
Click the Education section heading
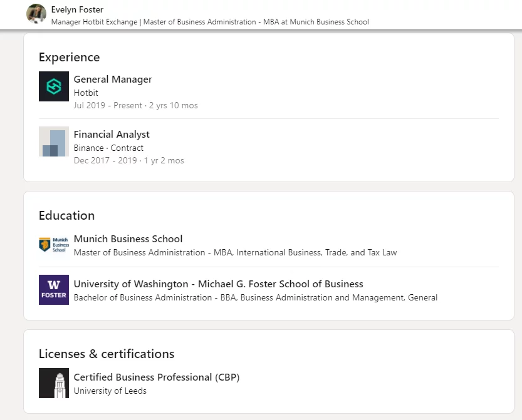click(x=66, y=216)
